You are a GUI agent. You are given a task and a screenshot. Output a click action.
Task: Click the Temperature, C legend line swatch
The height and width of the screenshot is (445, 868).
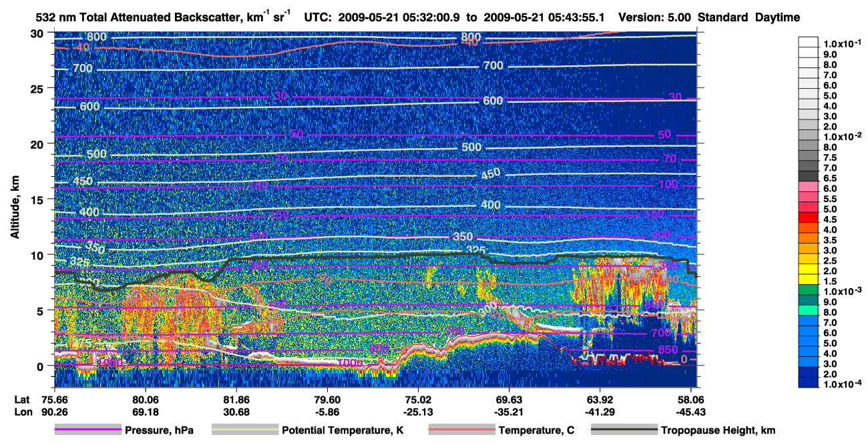[x=461, y=430]
